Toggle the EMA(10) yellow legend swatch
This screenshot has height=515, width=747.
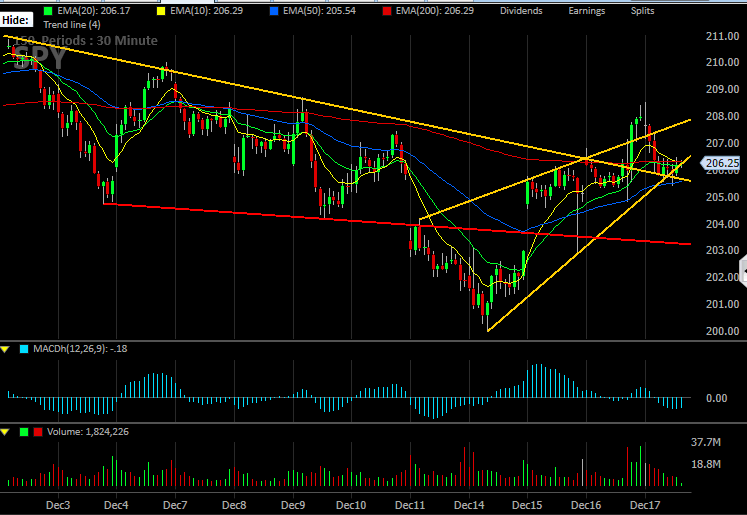click(161, 10)
